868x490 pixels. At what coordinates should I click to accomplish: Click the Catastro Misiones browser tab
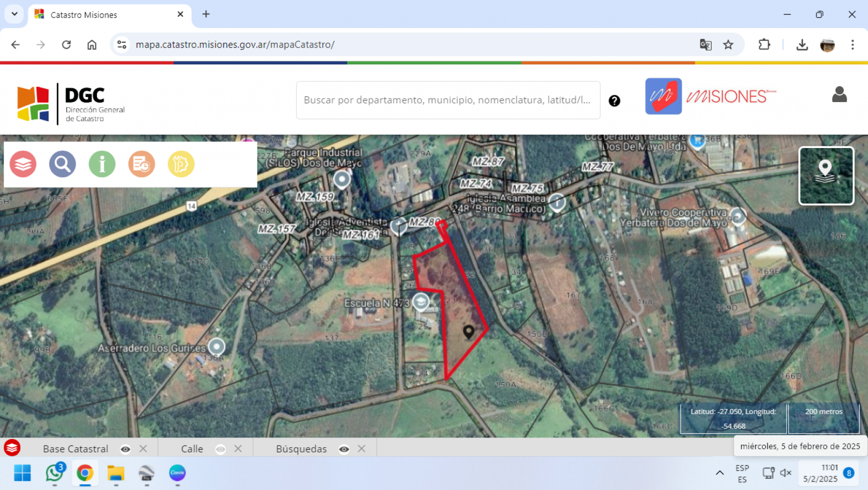(109, 15)
